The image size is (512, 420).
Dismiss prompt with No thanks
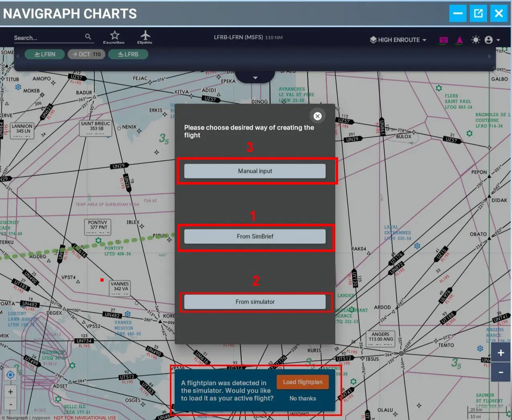[302, 398]
